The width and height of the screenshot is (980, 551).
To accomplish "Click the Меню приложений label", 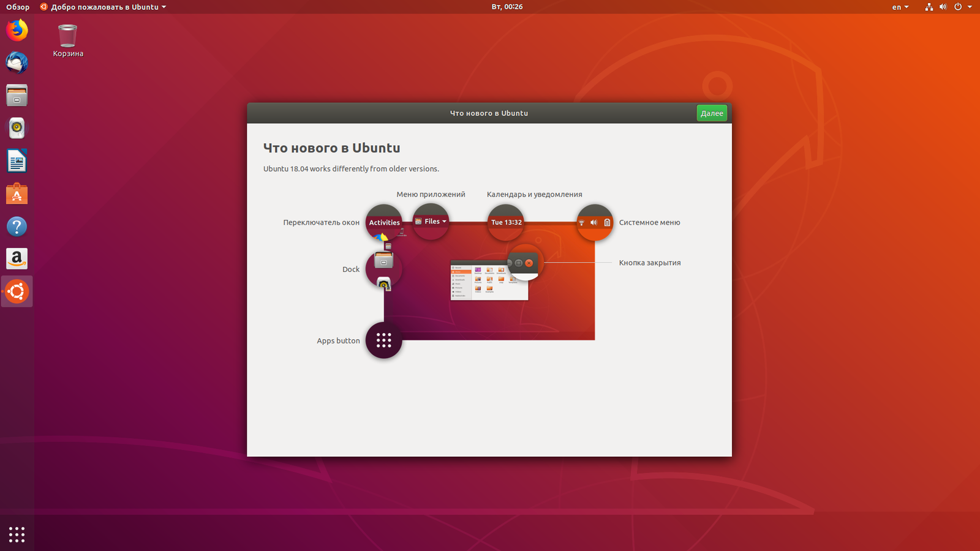I will tap(431, 195).
